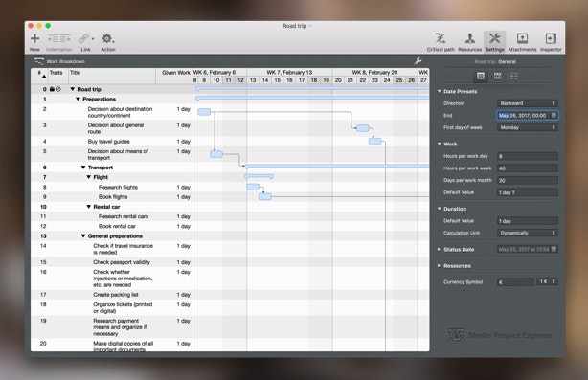This screenshot has width=588, height=380.
Task: Select the third settings tab icon
Action: tap(514, 76)
